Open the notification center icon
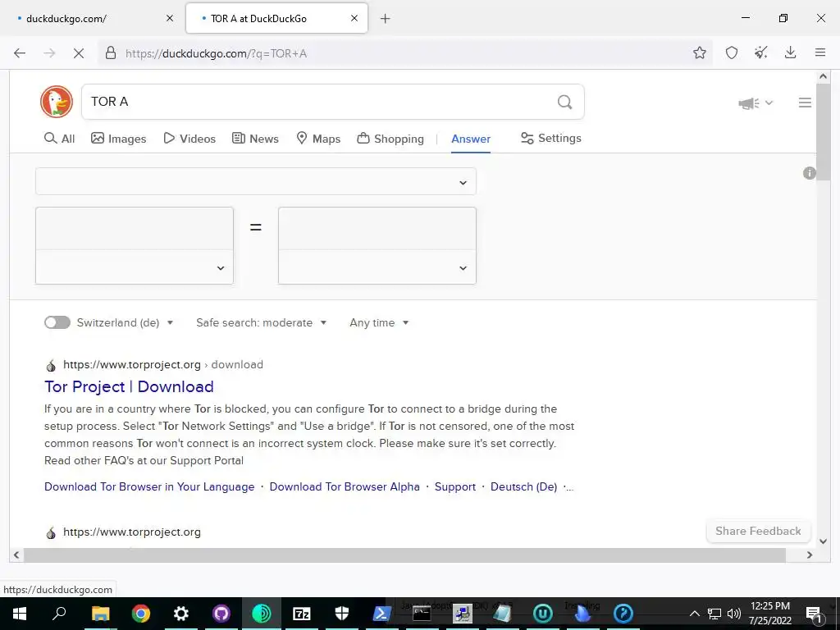This screenshot has width=840, height=630. click(814, 614)
